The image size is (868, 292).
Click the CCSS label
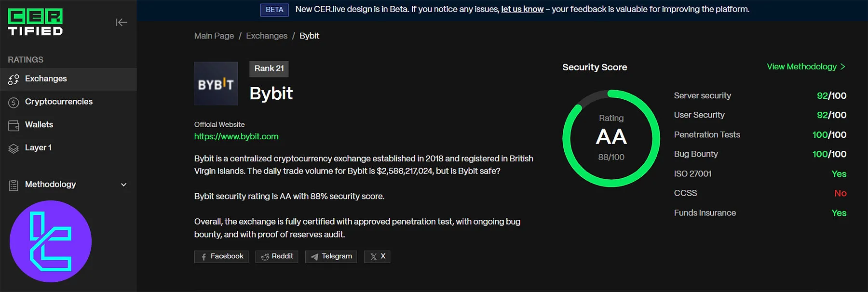click(x=685, y=193)
